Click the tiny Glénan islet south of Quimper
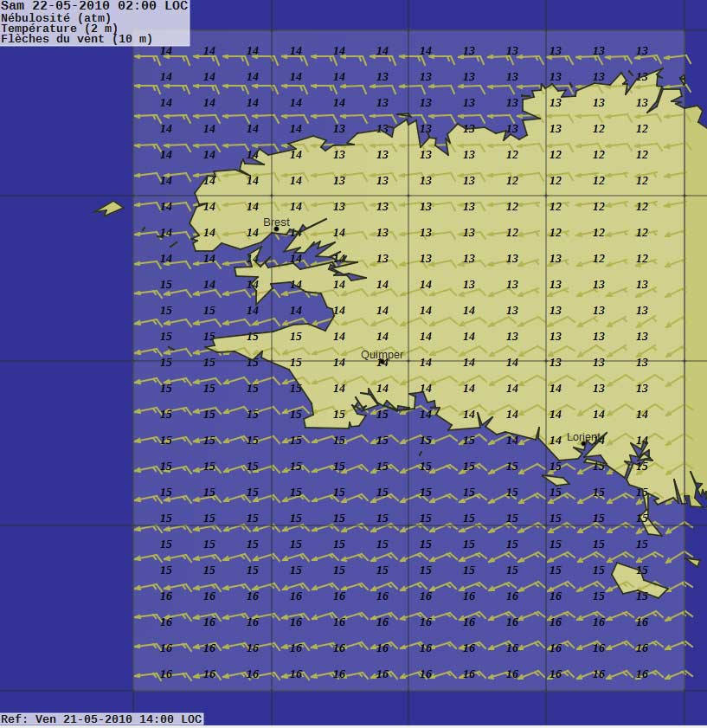This screenshot has height=728, width=707. tap(421, 453)
